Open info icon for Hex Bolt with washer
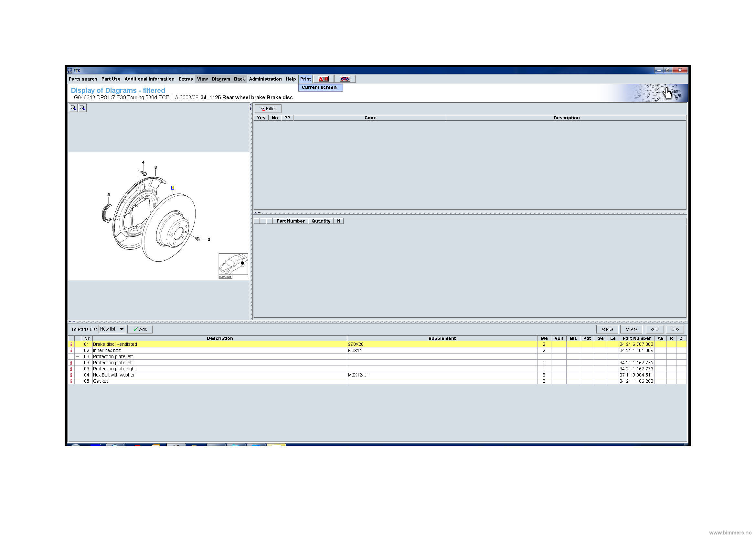756x535 pixels. [x=71, y=375]
